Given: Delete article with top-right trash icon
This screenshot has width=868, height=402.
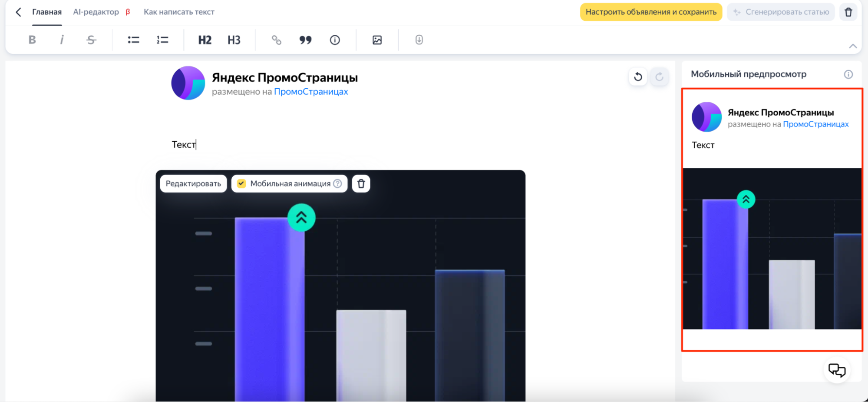Looking at the screenshot, I should [x=848, y=12].
